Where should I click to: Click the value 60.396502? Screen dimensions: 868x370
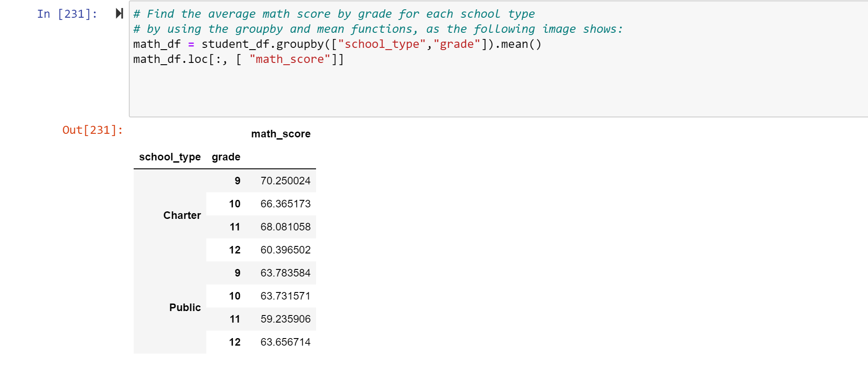285,250
